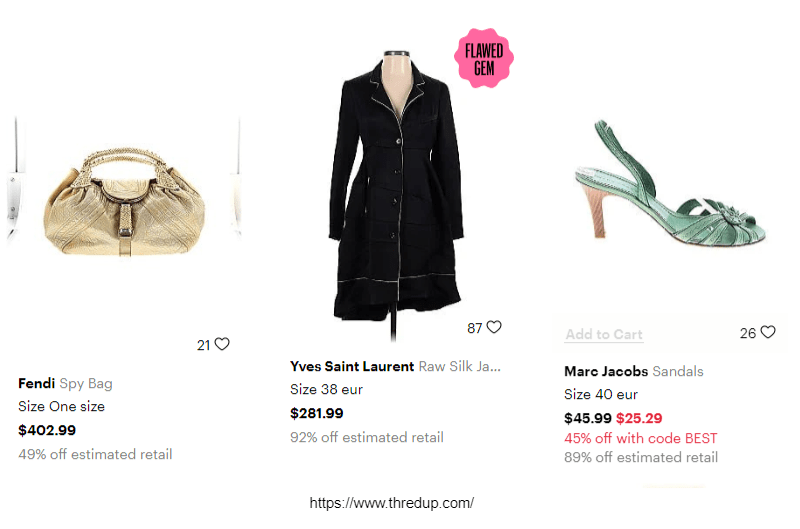Click 45% off with code BEST

pos(640,438)
